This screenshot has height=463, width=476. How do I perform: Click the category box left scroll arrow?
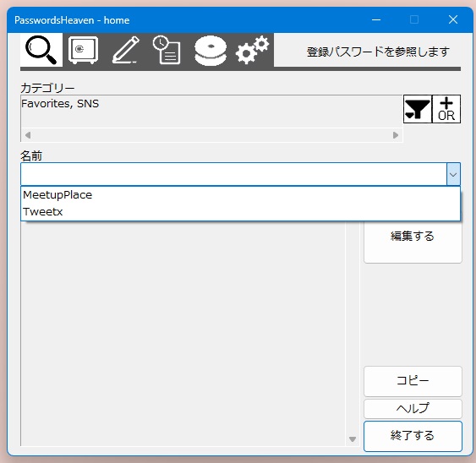point(28,135)
